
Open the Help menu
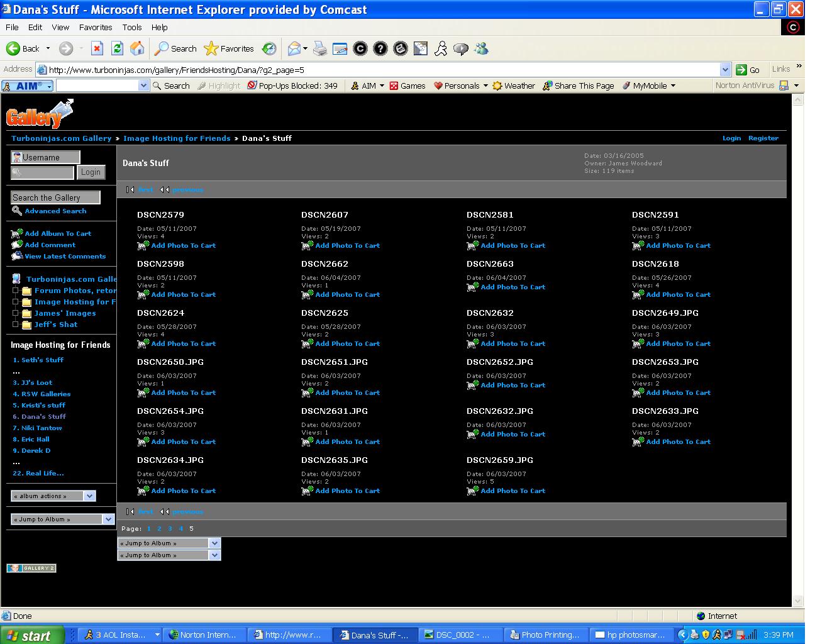[x=159, y=27]
